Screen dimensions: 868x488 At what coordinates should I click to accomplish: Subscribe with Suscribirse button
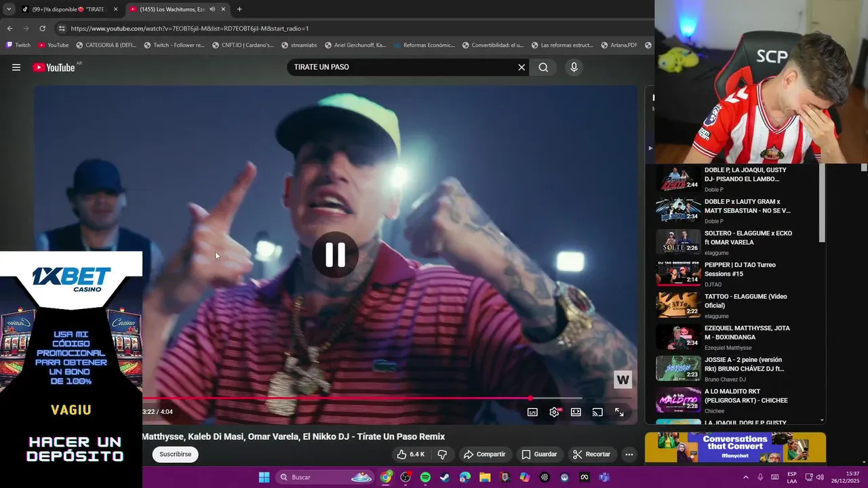(x=175, y=454)
